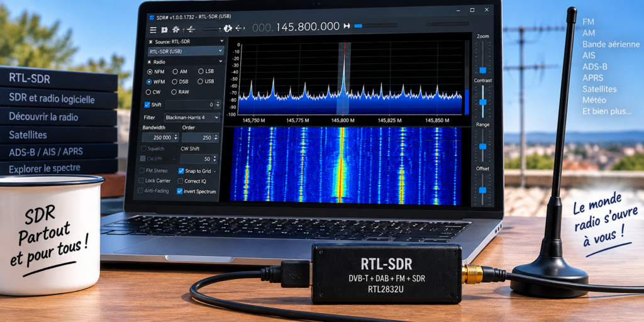Open the SDR# hamburger main menu
The width and height of the screenshot is (644, 322).
153,30
